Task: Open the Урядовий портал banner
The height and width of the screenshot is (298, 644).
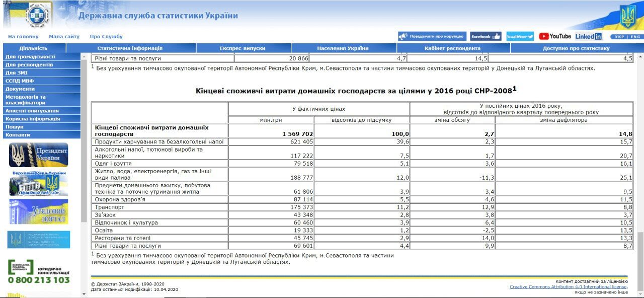Action: pyautogui.click(x=39, y=211)
